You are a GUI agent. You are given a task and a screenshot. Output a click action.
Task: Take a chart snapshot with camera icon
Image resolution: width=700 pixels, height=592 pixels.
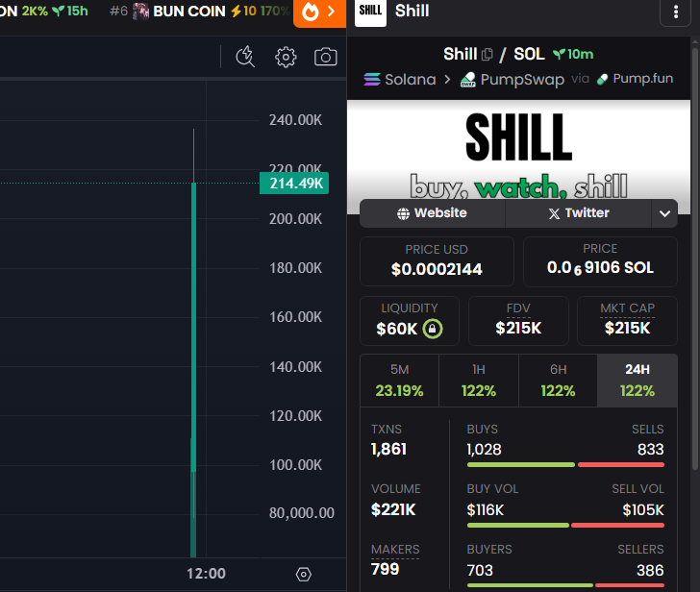click(325, 57)
